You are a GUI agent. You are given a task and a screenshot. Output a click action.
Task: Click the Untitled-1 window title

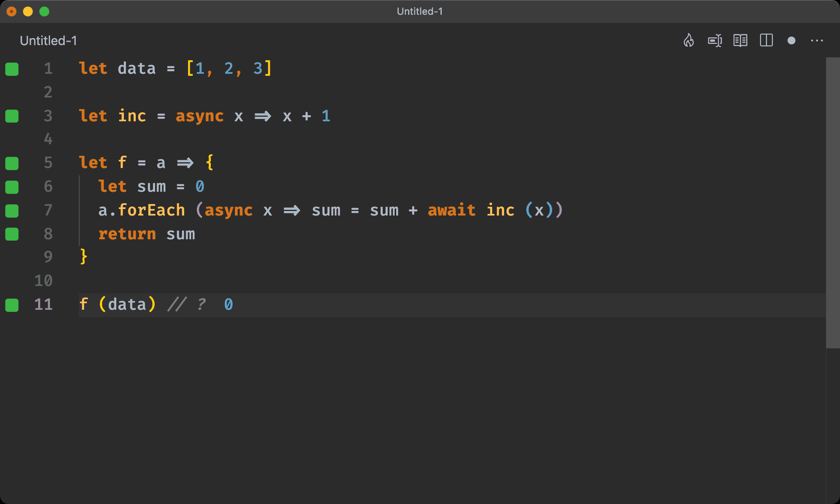[420, 11]
